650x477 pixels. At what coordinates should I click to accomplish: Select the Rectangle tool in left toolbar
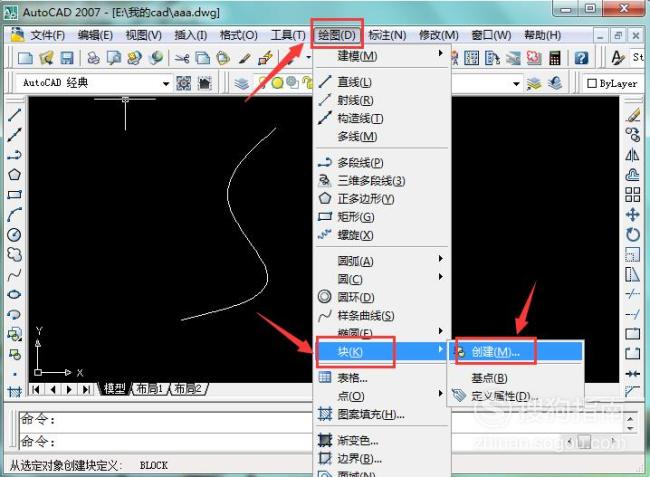15,194
